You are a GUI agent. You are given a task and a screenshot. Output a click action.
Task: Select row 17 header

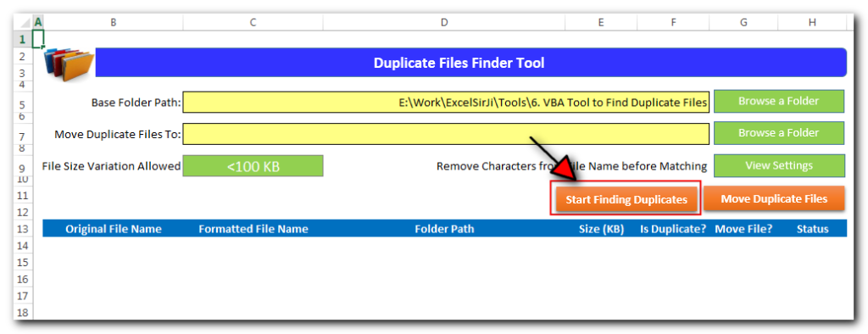click(x=23, y=296)
